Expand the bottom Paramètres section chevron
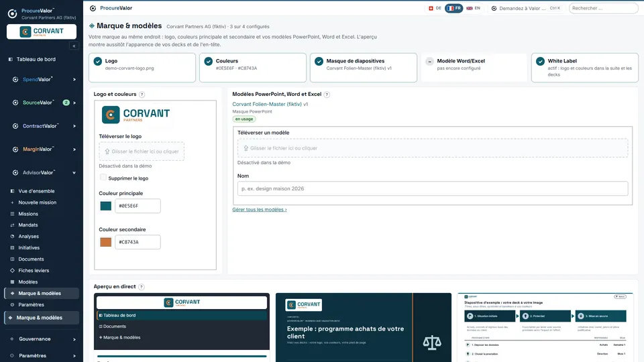 pos(74,356)
